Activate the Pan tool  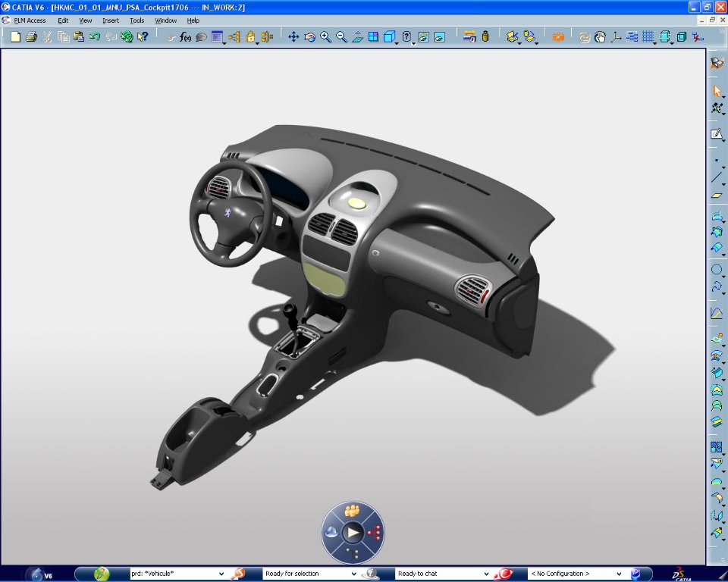pos(293,36)
